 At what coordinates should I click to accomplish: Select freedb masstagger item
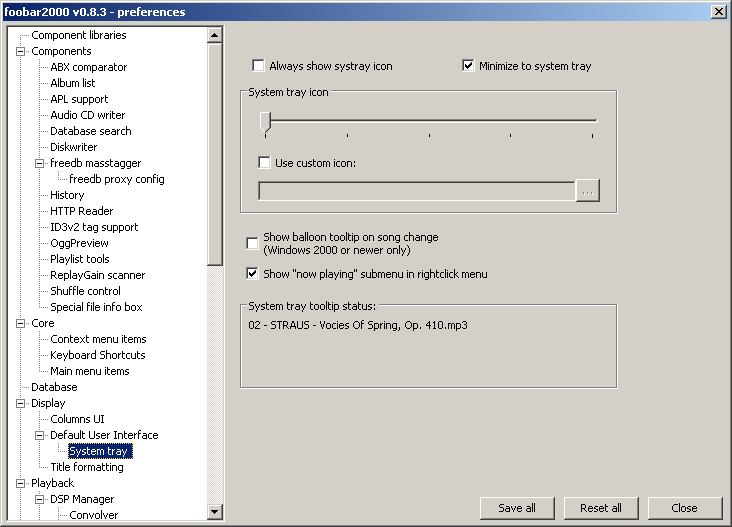96,163
